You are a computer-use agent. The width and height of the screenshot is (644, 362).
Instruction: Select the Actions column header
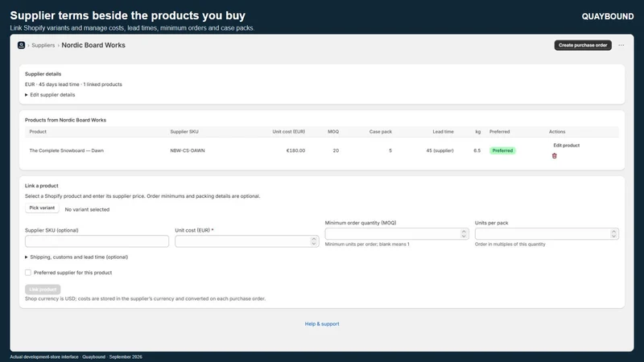point(557,132)
